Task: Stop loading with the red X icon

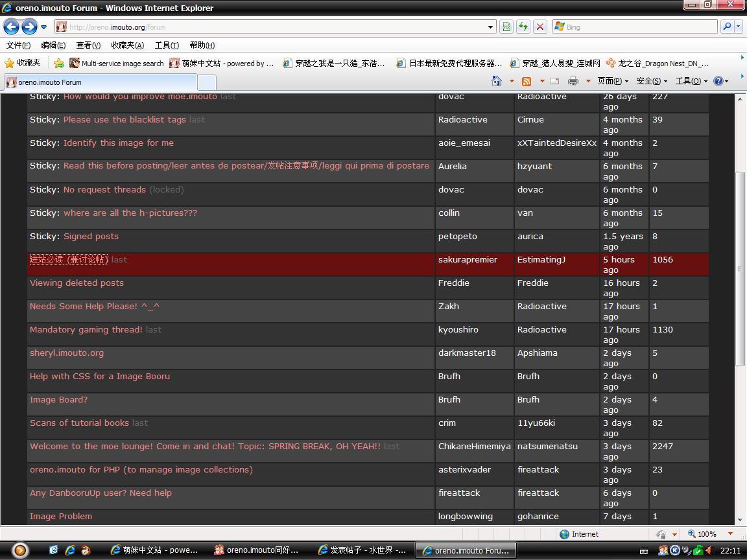Action: coord(539,27)
